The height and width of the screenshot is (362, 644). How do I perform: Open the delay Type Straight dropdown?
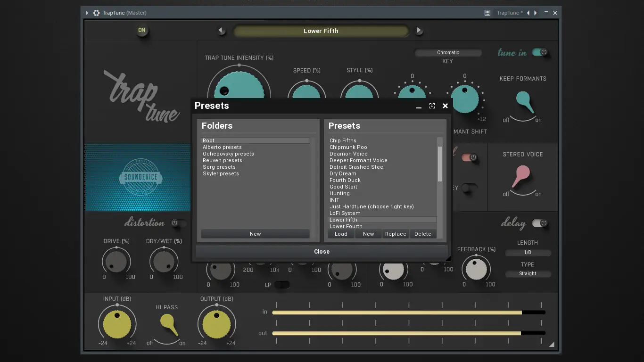click(x=528, y=274)
